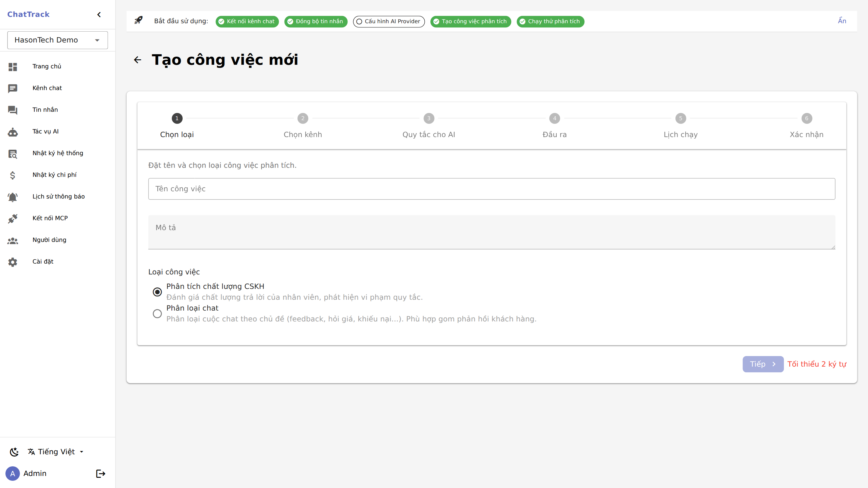Expand Tiếng Việt language dropdown
This screenshot has width=868, height=488.
click(56, 452)
